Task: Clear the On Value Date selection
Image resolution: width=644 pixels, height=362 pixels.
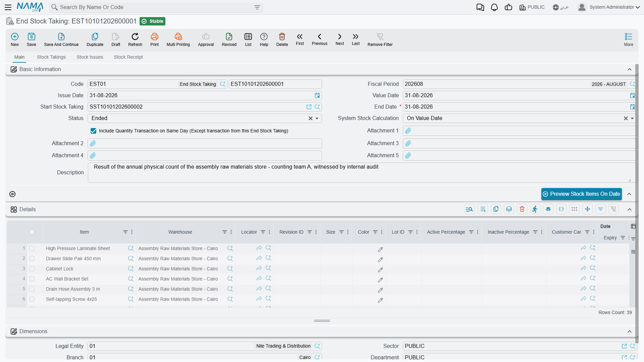Action: coord(626,118)
